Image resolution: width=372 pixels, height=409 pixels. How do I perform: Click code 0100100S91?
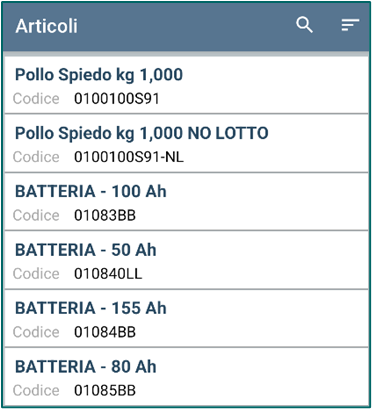pos(117,99)
